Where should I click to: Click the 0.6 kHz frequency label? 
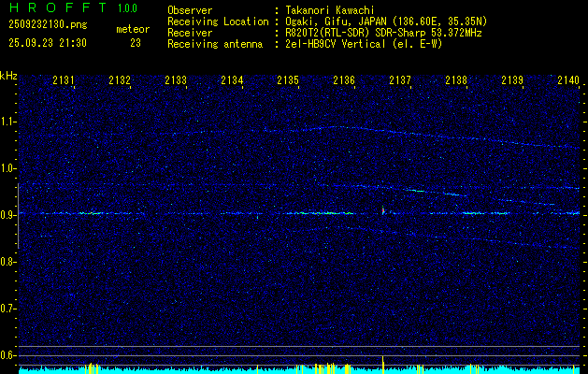tap(8, 355)
